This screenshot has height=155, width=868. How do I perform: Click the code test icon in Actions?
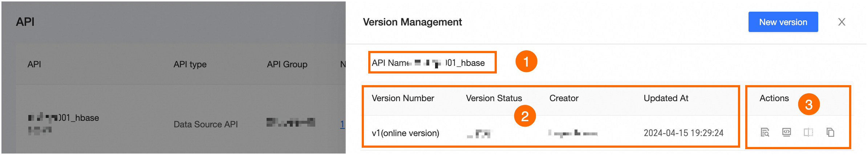786,132
